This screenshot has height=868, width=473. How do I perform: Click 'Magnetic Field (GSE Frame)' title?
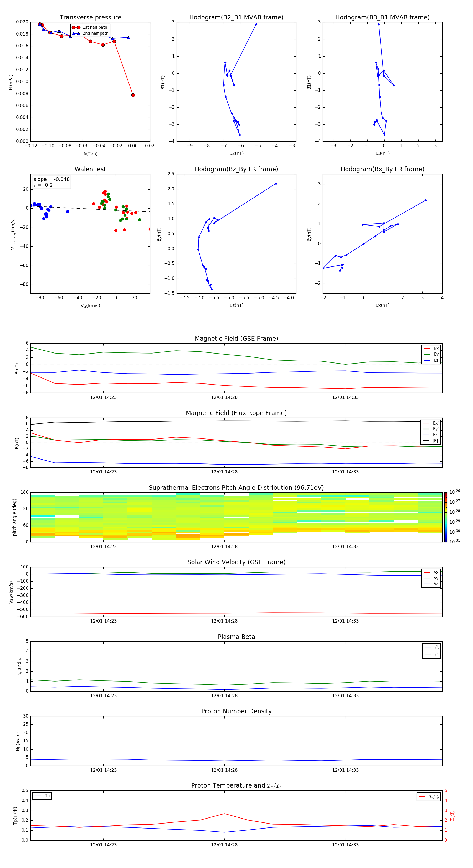pyautogui.click(x=236, y=339)
